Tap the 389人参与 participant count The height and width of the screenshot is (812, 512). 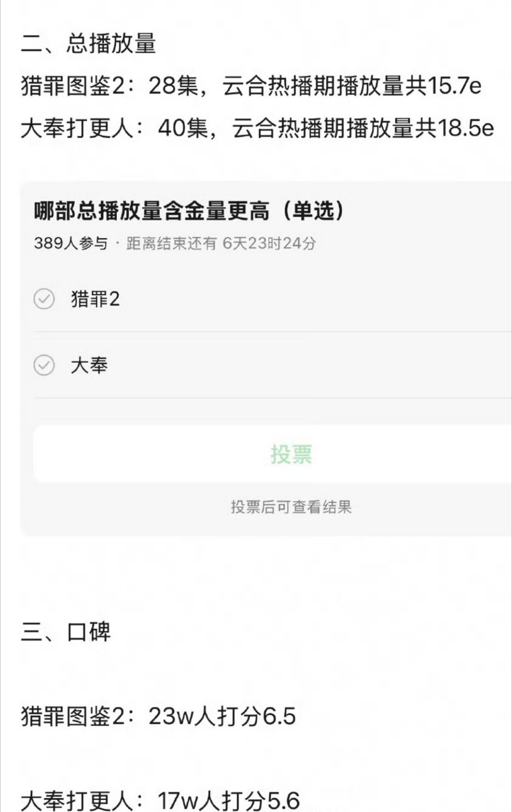[x=71, y=243]
